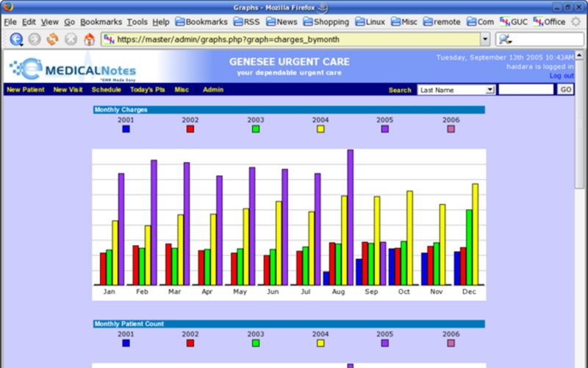Click the browser Forward arrow button
The image size is (588, 368).
35,39
